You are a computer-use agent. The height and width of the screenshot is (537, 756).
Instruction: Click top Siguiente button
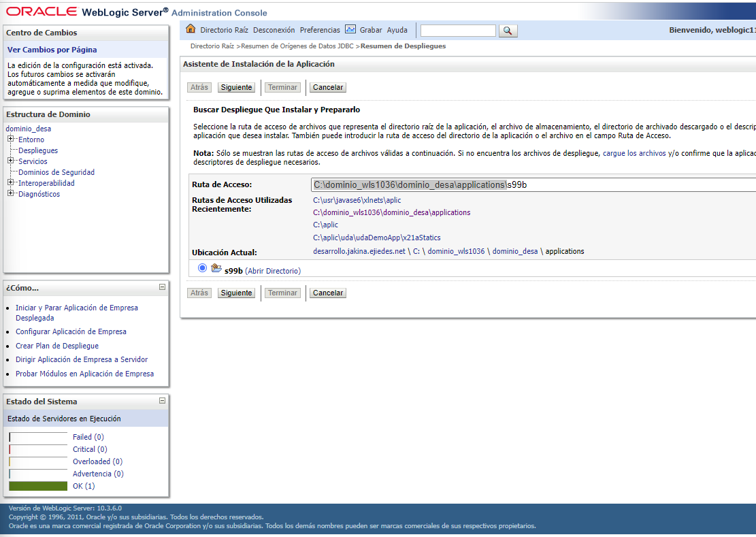[236, 87]
